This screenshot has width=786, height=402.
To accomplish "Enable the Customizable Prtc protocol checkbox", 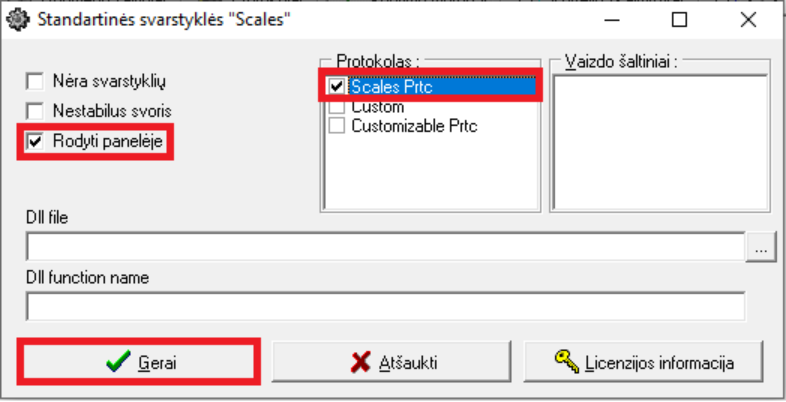I will point(336,126).
